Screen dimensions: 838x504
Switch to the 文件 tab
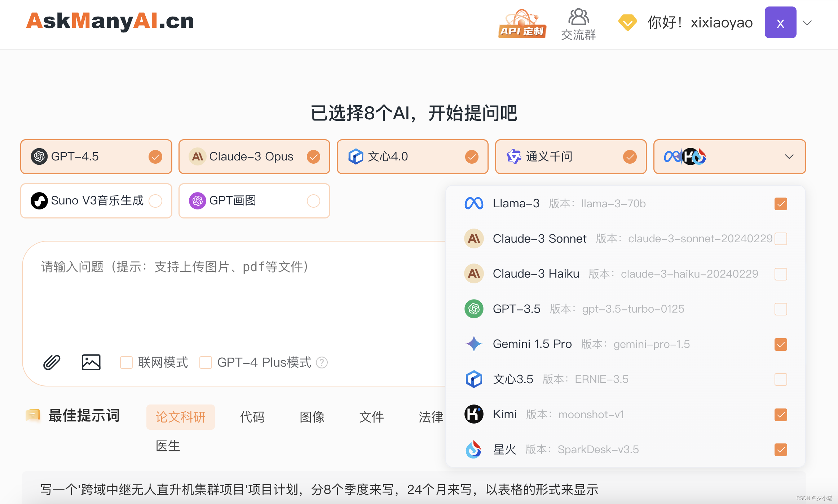click(x=371, y=417)
